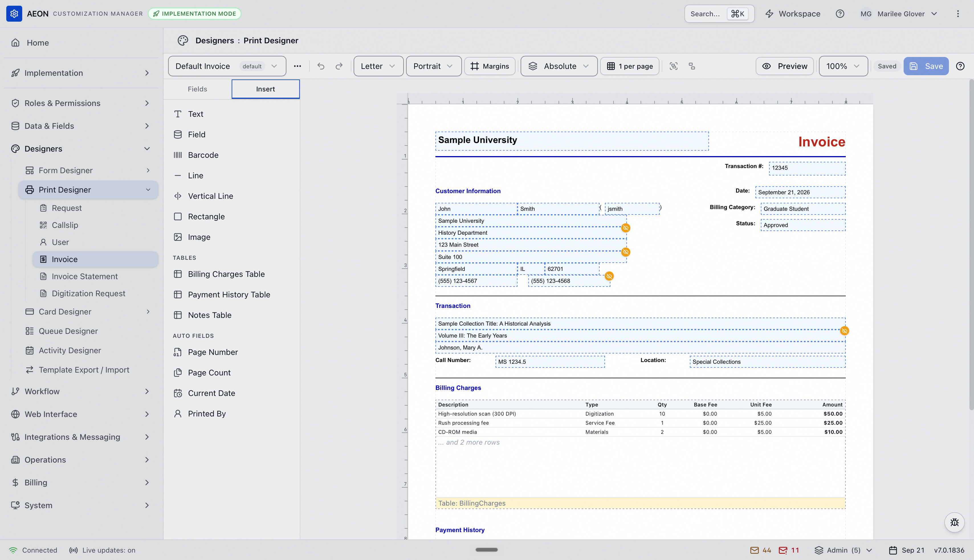Click the 44 messages mail indicator
Viewport: 974px width, 560px height.
click(x=761, y=550)
